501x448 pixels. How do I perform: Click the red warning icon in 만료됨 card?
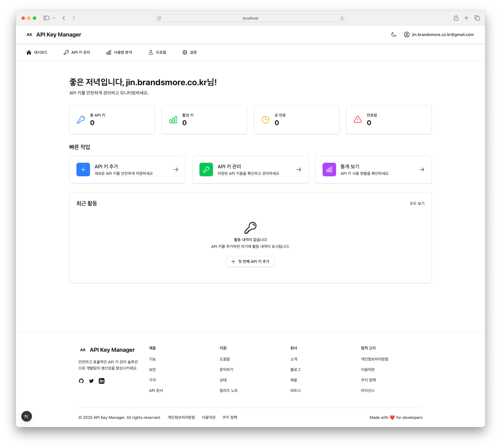click(357, 120)
